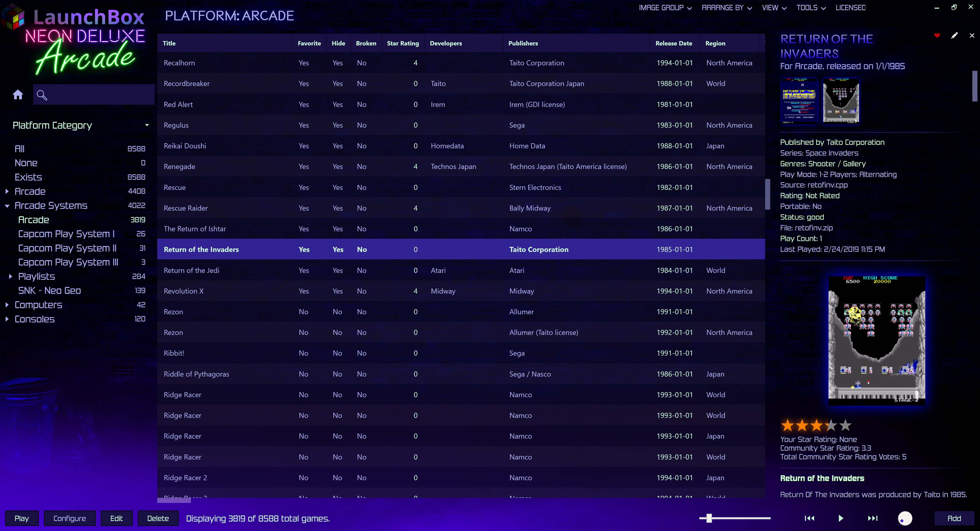The height and width of the screenshot is (531, 980).
Task: Expand the Playlists tree arrow
Action: click(x=10, y=276)
